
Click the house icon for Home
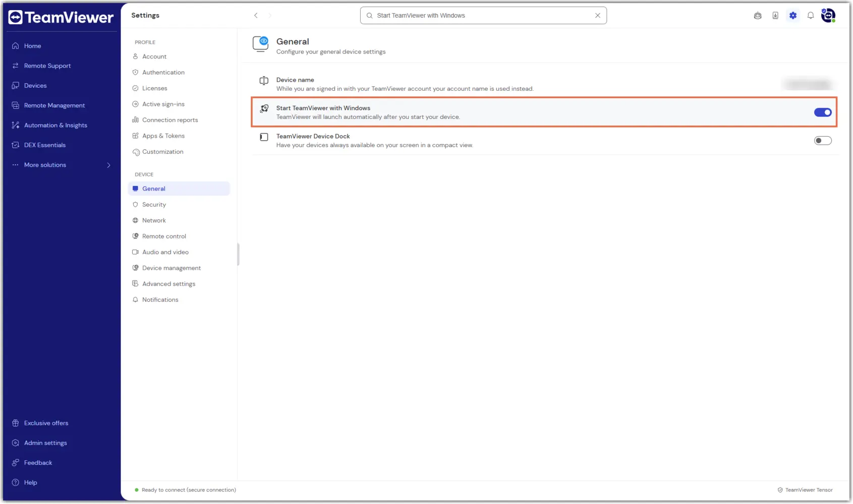[16, 46]
